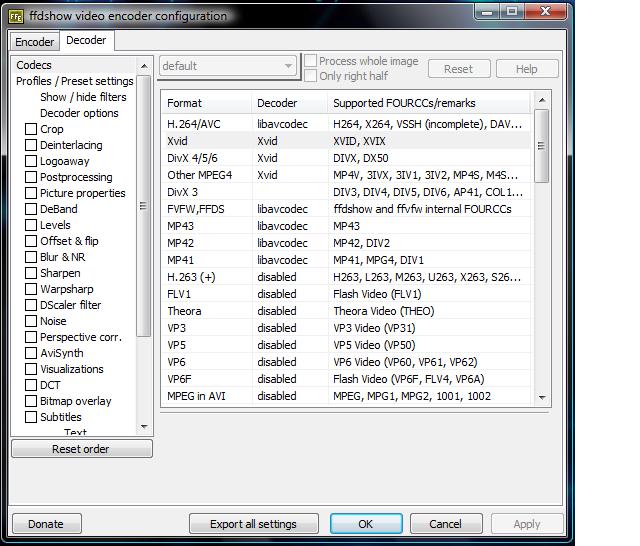Enable the Crop filter checkbox

(31, 129)
